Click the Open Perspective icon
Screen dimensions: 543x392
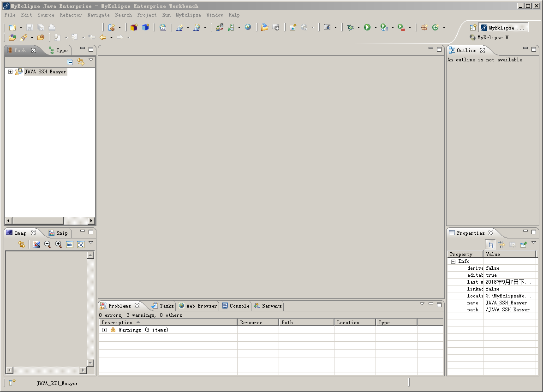(472, 28)
